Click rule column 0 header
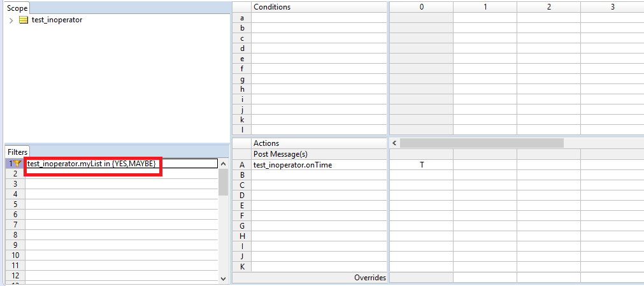Screen dimensions: 644x286 (x=422, y=7)
